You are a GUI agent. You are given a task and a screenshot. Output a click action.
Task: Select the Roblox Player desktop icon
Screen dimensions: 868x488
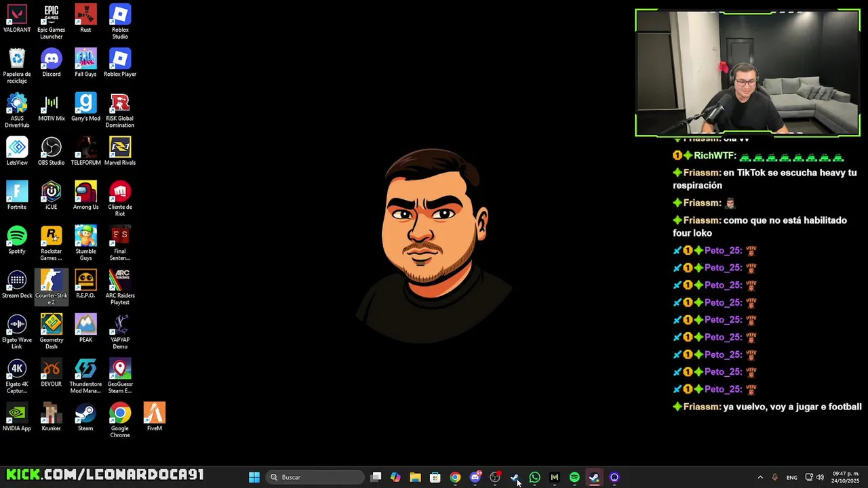pos(120,63)
